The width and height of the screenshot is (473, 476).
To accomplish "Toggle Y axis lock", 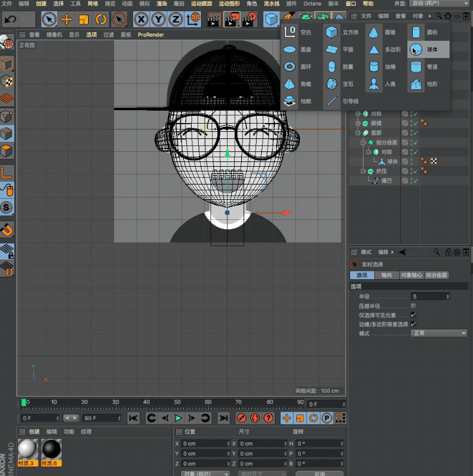I will 158,20.
